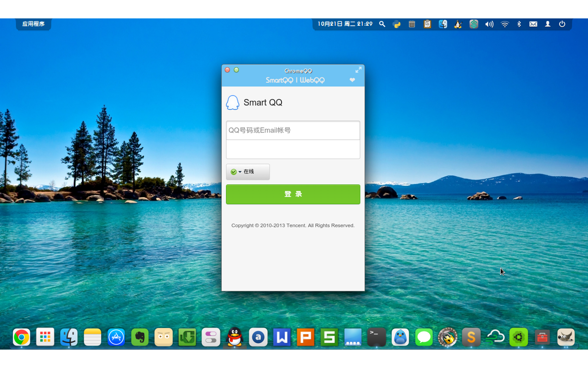
Task: Open the Terminal icon in dock
Action: (377, 337)
